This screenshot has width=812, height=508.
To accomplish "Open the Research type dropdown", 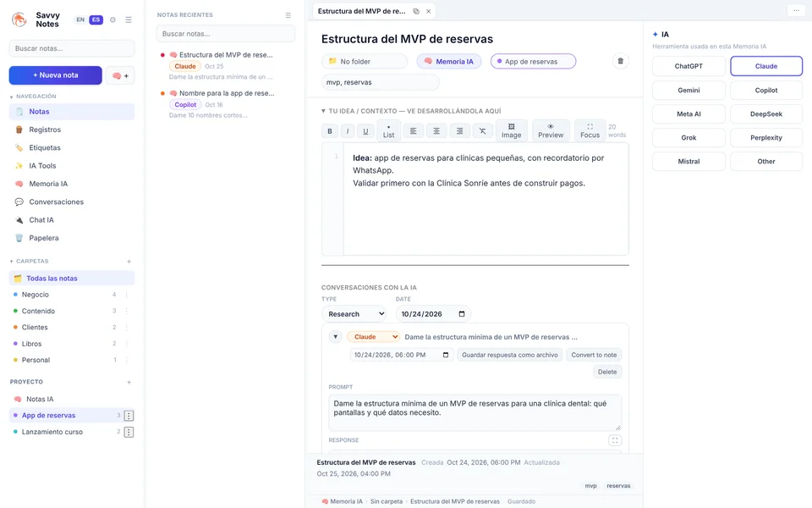I will (x=354, y=314).
